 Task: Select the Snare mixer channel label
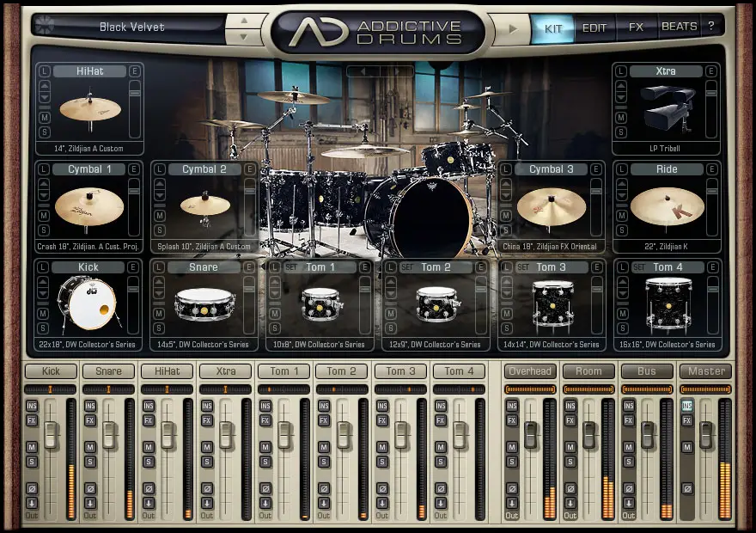pos(108,371)
